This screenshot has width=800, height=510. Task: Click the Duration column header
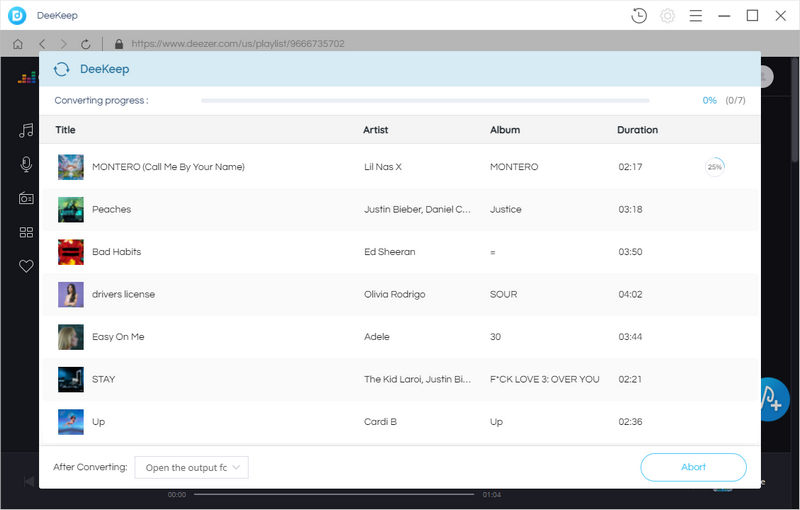637,130
